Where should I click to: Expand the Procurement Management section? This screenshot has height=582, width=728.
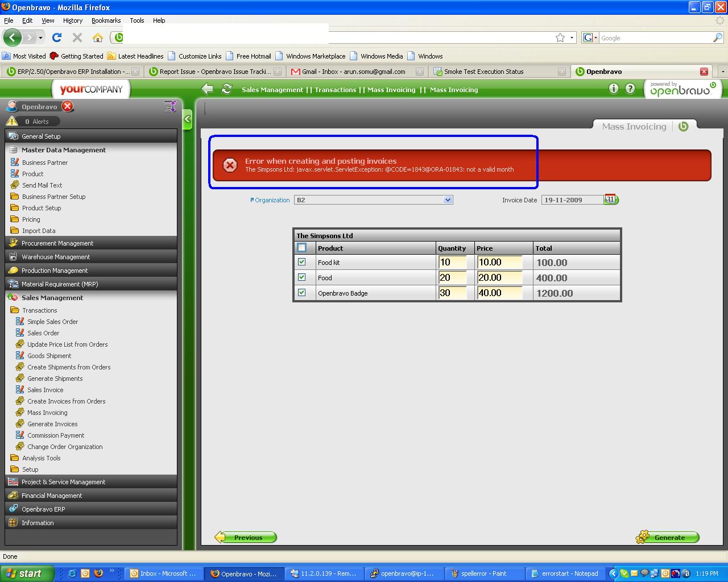(x=91, y=243)
